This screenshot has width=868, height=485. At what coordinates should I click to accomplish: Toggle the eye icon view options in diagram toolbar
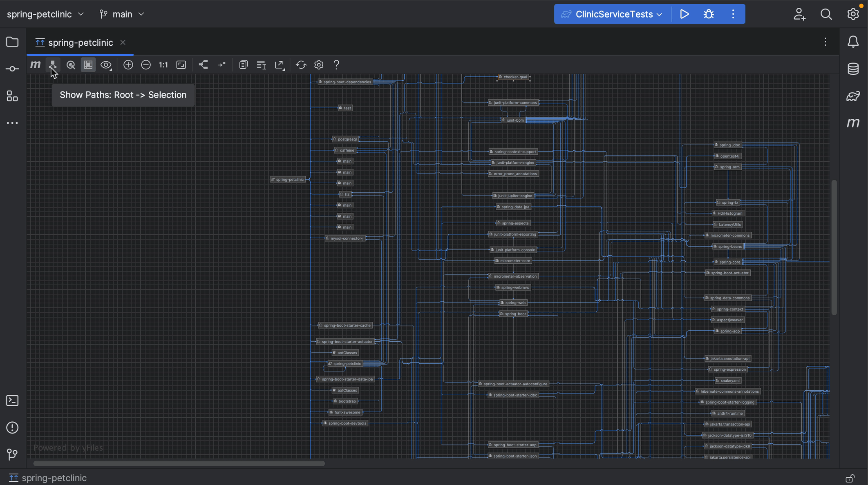click(x=106, y=65)
